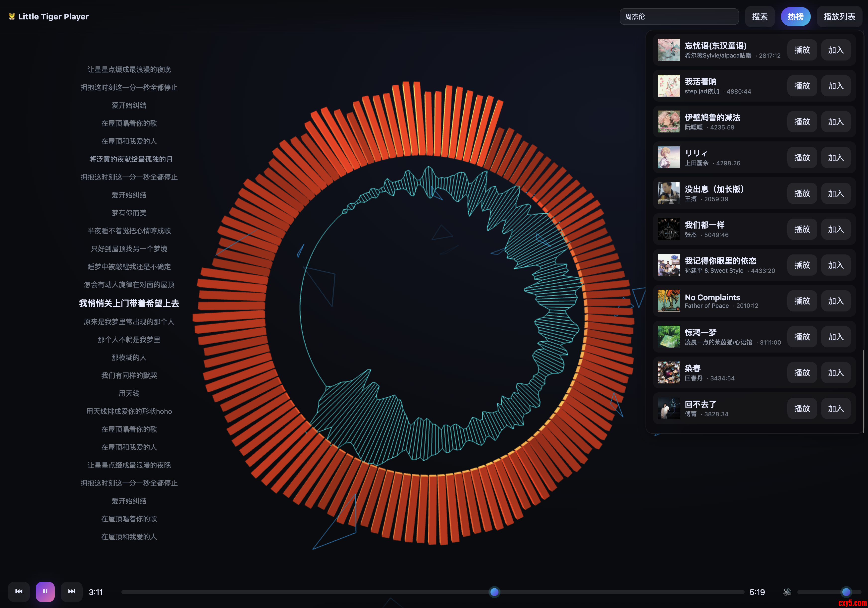The image size is (868, 608).
Task: Click the tiger logo icon
Action: [x=12, y=17]
